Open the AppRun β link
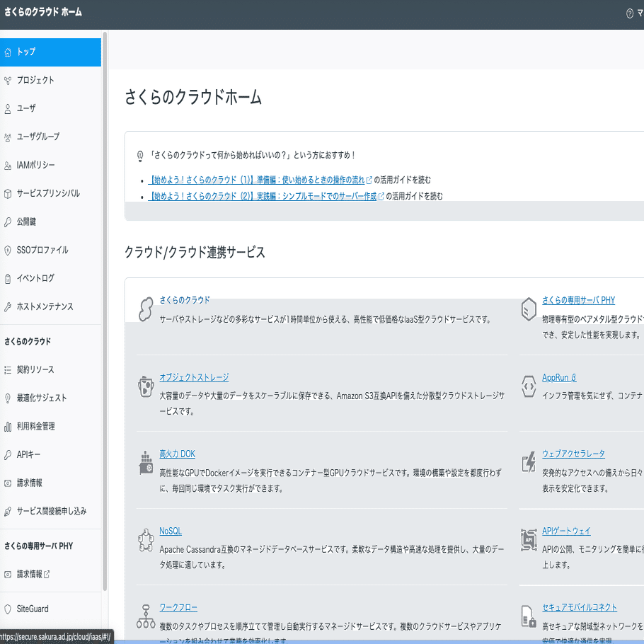Screen dimensions: 644x644 559,377
